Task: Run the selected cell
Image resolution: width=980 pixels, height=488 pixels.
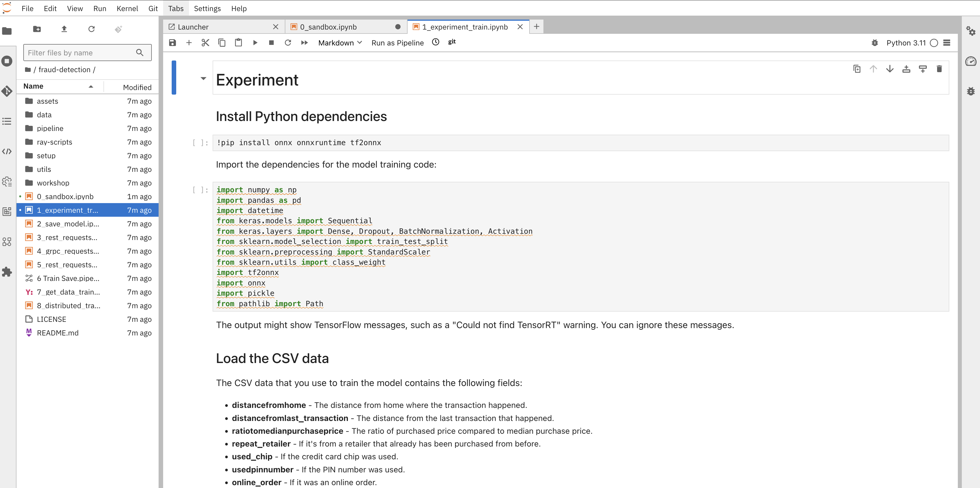Action: 255,43
